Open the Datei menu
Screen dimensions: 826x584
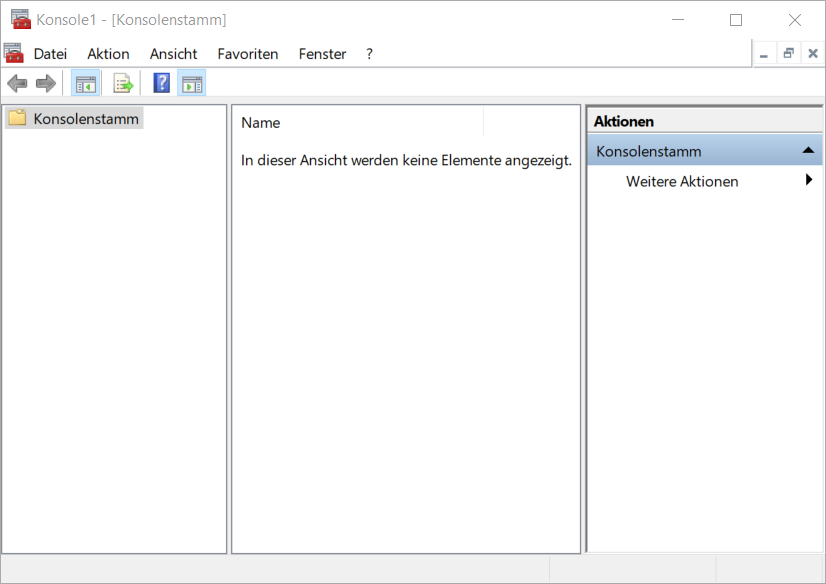coord(50,54)
